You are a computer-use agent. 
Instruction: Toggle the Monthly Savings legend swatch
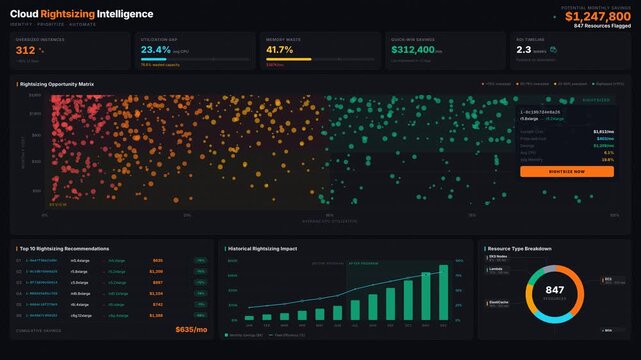226,335
